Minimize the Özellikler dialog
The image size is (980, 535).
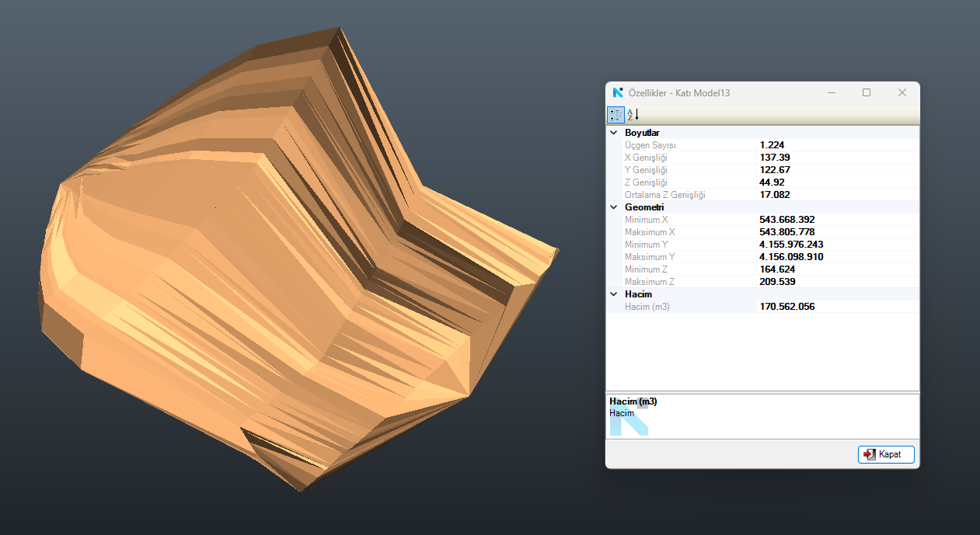pyautogui.click(x=832, y=93)
